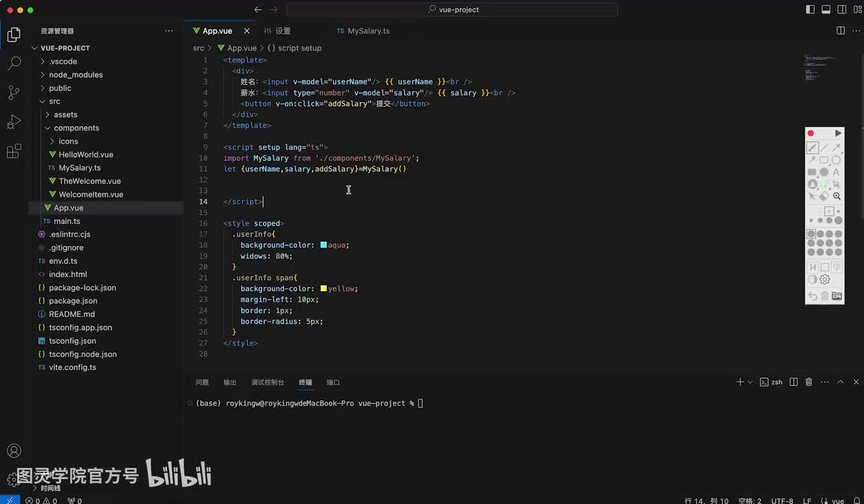Open the 问题 panel tab

202,382
